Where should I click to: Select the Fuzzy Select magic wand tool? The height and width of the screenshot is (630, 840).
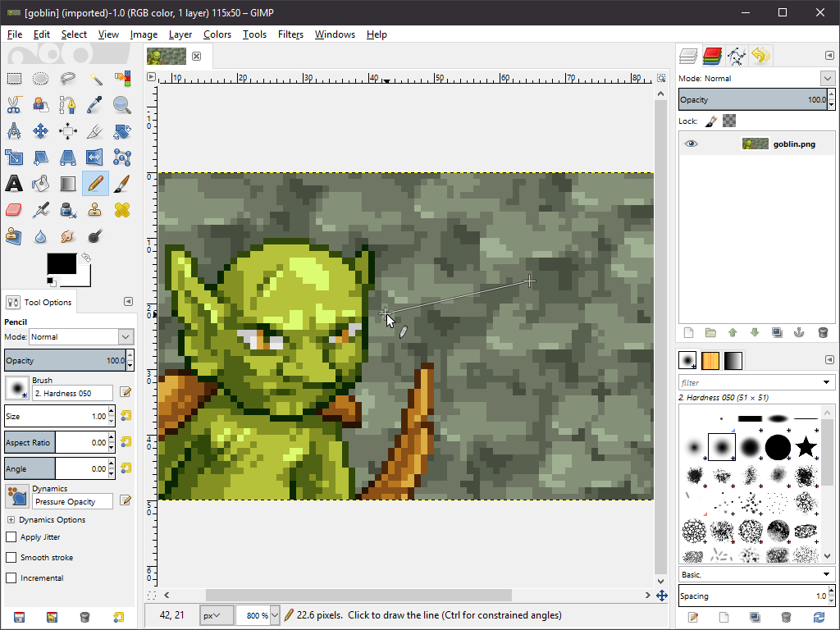point(95,79)
